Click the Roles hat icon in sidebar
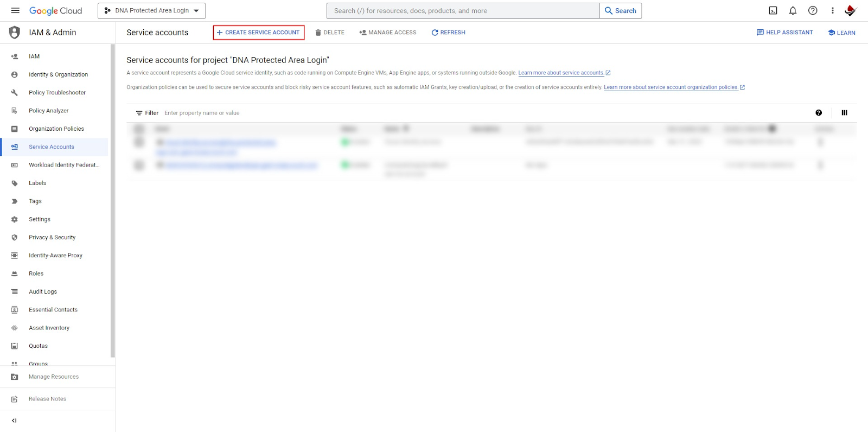Screen dimensions: 868x432 coord(15,274)
